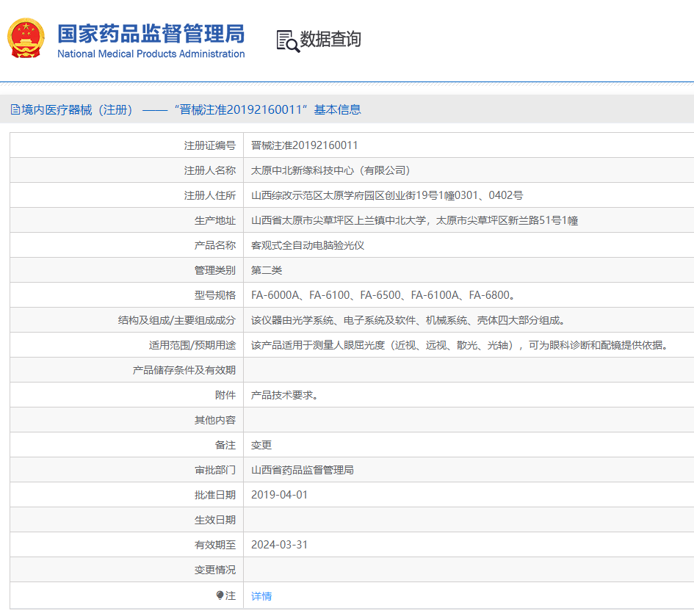Click the 产品名称 label
The height and width of the screenshot is (616, 694).
pos(215,245)
